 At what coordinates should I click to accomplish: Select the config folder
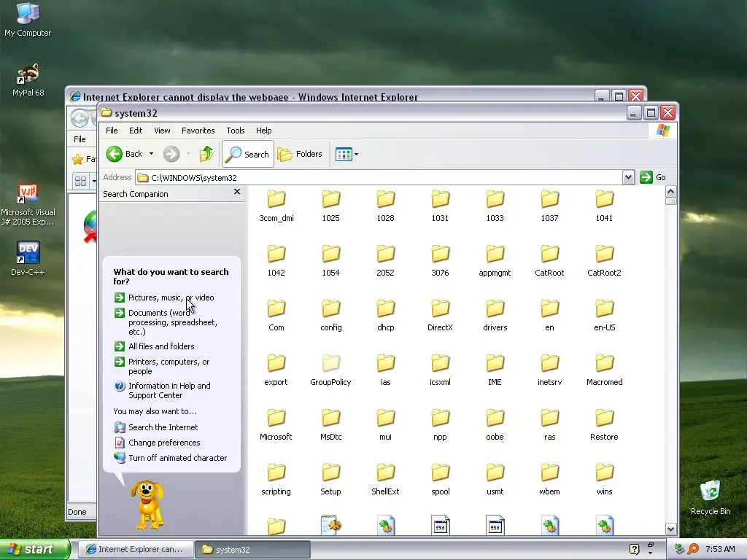(x=330, y=316)
